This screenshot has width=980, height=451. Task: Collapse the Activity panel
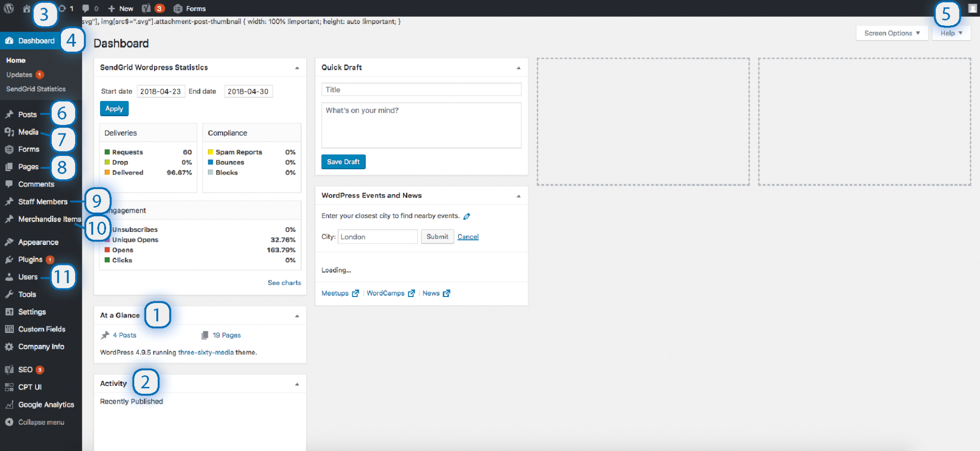297,384
